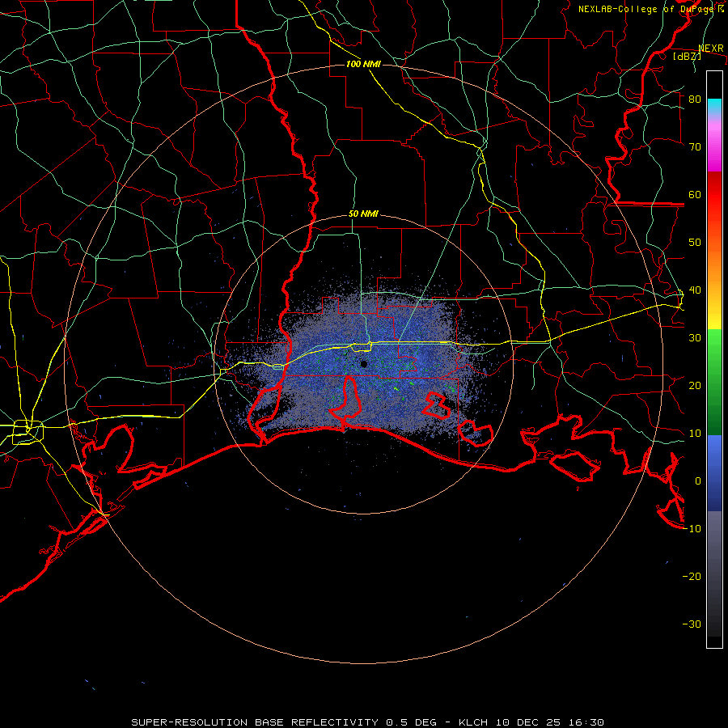
Task: Click the -30 value on the dBZ scale
Action: [x=692, y=624]
